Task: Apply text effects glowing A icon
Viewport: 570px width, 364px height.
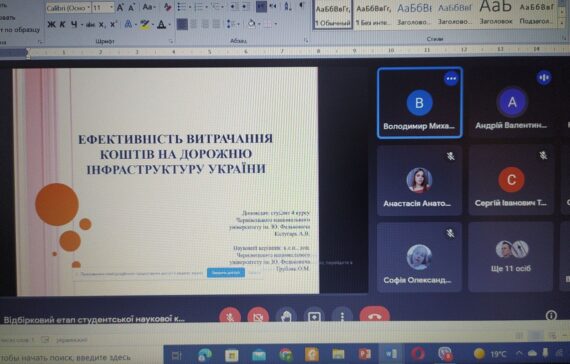Action: [x=128, y=24]
